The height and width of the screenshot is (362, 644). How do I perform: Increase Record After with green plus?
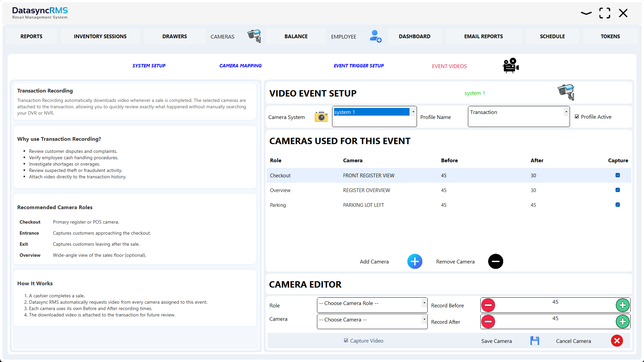point(623,321)
